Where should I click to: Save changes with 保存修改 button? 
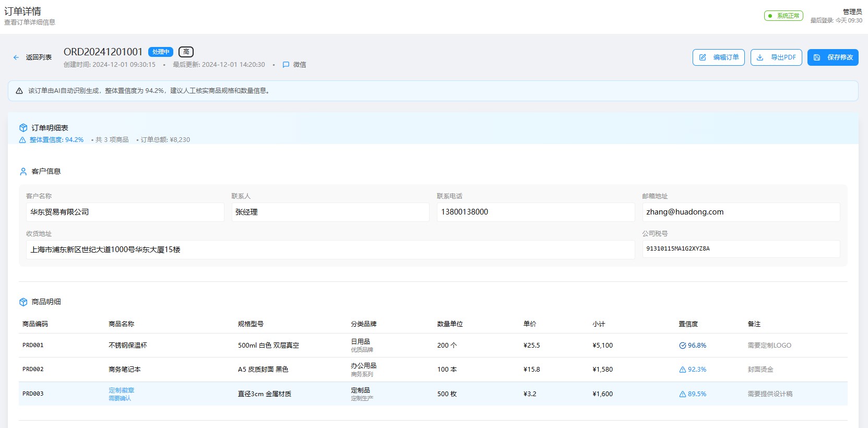[x=833, y=57]
